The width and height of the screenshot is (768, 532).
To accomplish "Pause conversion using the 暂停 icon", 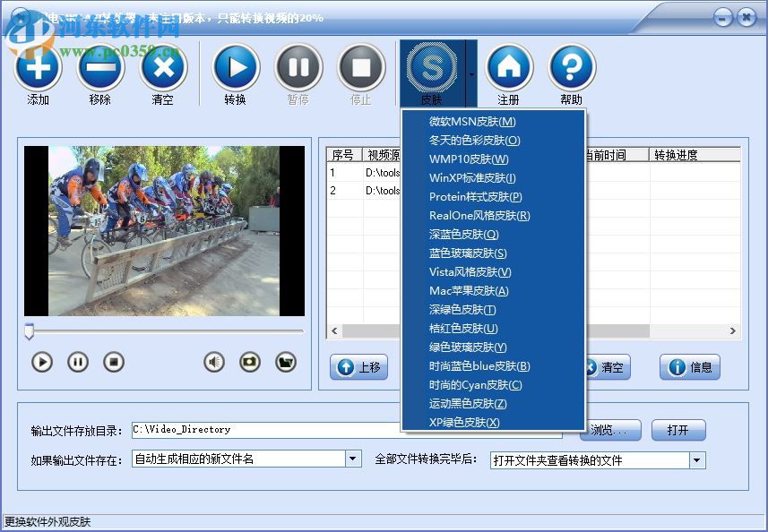I will pos(298,67).
